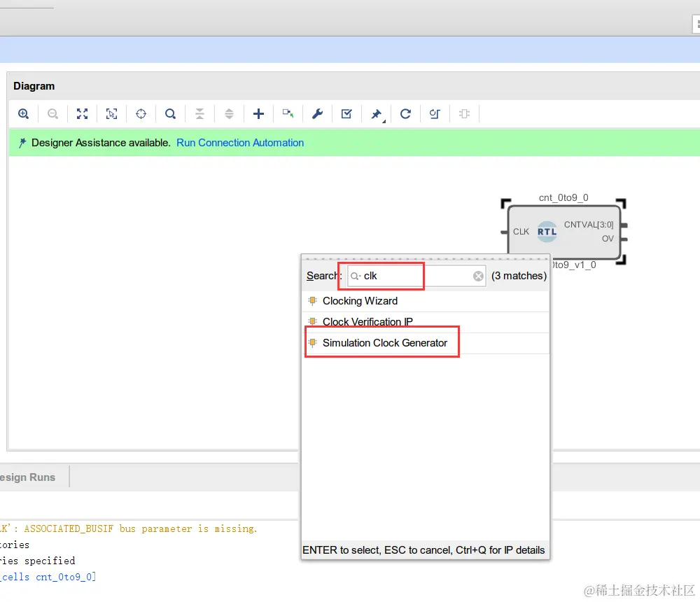Click the Make External connection icon
Viewport: 700px width, 602px height.
coord(288,114)
